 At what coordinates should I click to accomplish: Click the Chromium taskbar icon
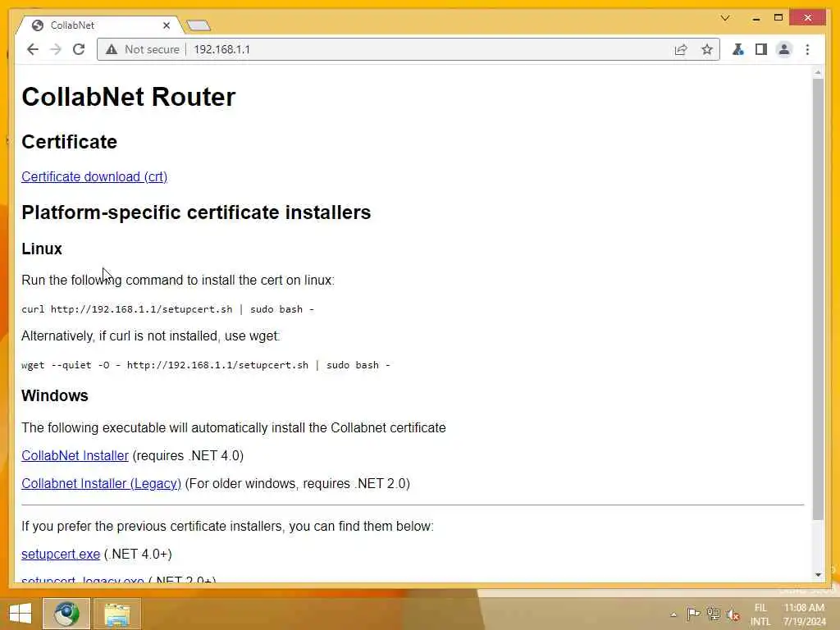[66, 614]
